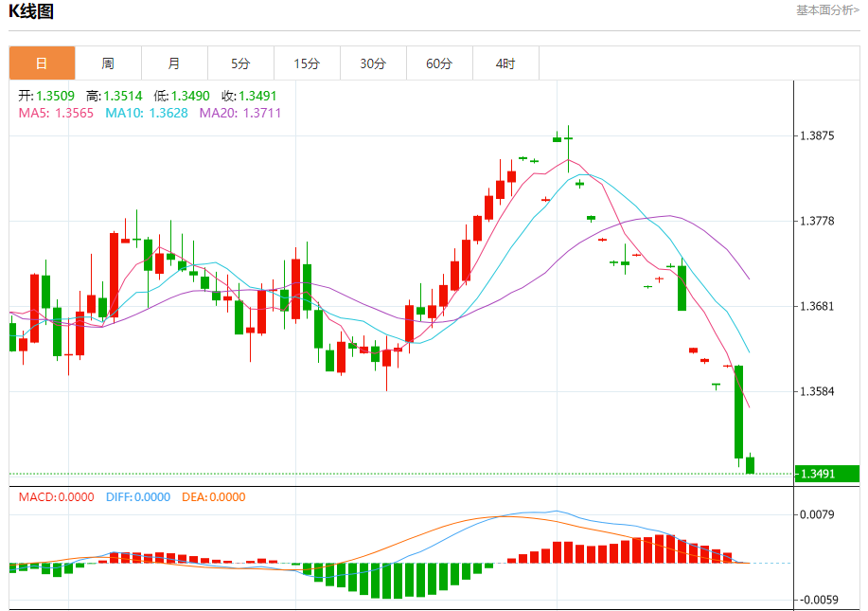Click the 收:1.3491 close value

pyautogui.click(x=249, y=96)
